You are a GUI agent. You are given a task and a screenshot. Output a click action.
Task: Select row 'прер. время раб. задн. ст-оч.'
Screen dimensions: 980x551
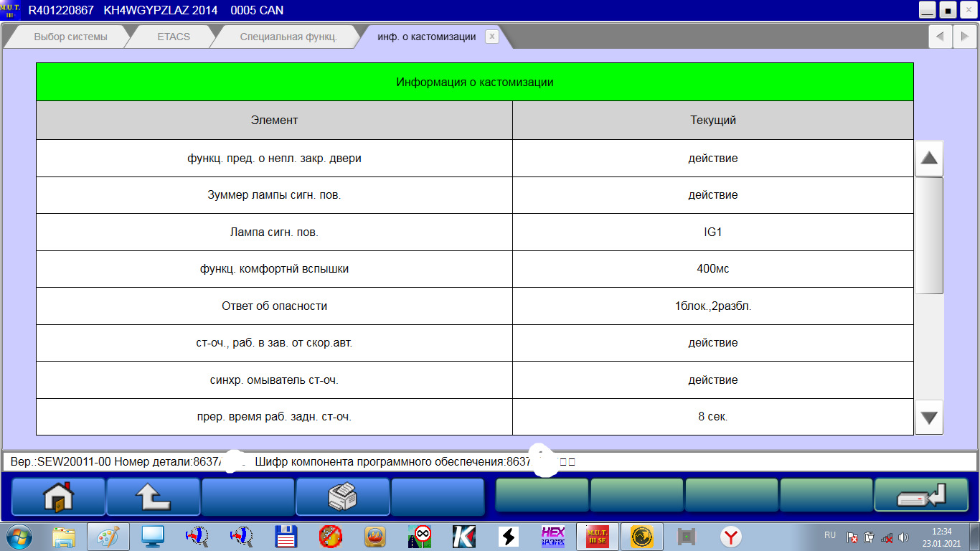pyautogui.click(x=475, y=416)
